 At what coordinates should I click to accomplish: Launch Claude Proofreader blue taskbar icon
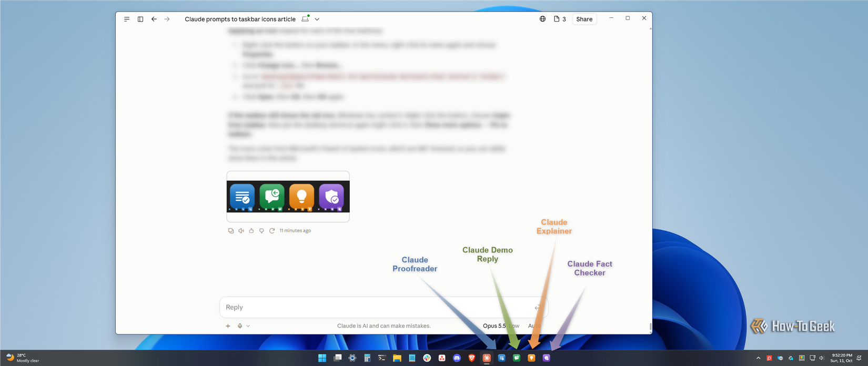pos(501,358)
